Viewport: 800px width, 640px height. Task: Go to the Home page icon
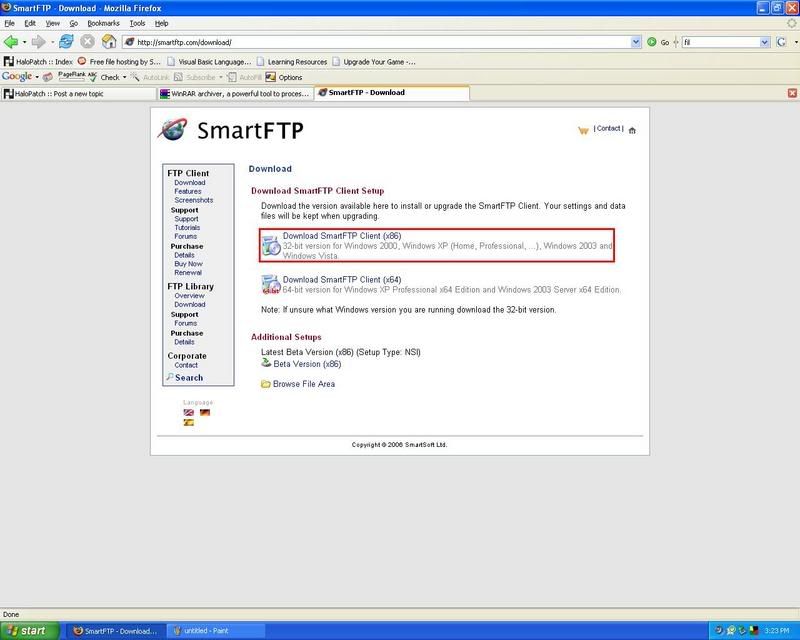[109, 41]
